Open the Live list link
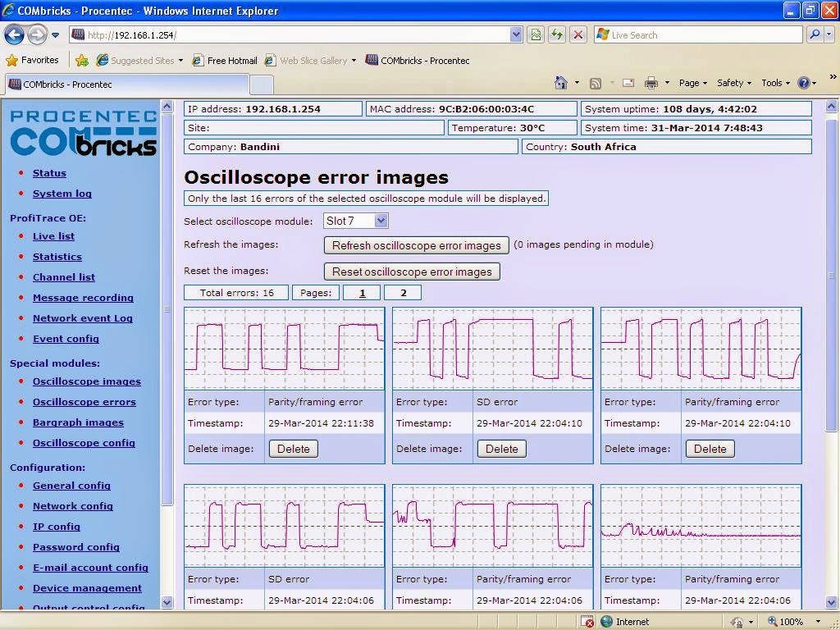 click(53, 236)
